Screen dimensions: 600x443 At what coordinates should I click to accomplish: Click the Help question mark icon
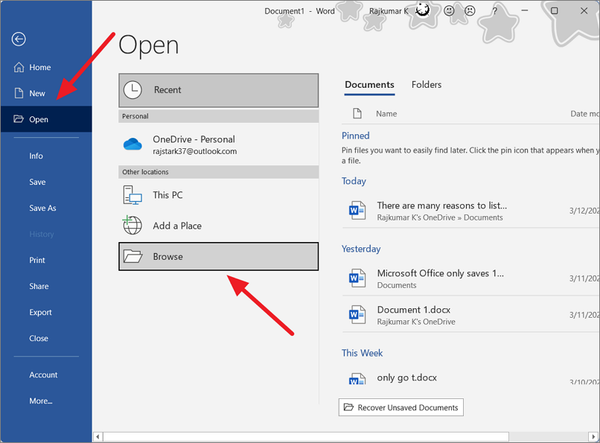point(495,11)
